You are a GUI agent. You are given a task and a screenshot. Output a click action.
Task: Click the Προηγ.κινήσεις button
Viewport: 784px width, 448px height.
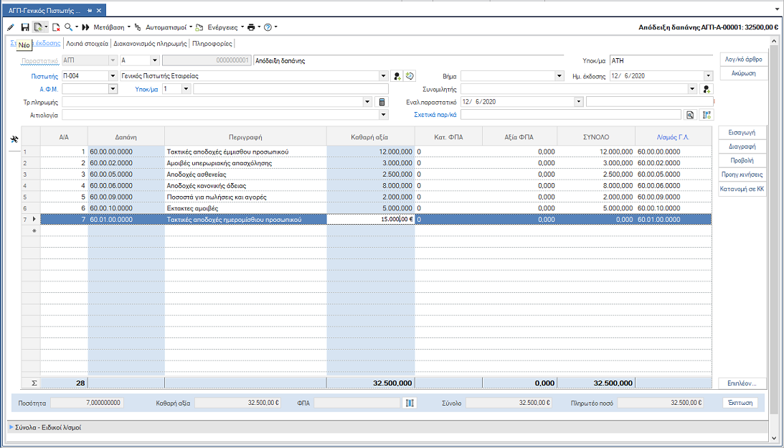[x=742, y=175]
